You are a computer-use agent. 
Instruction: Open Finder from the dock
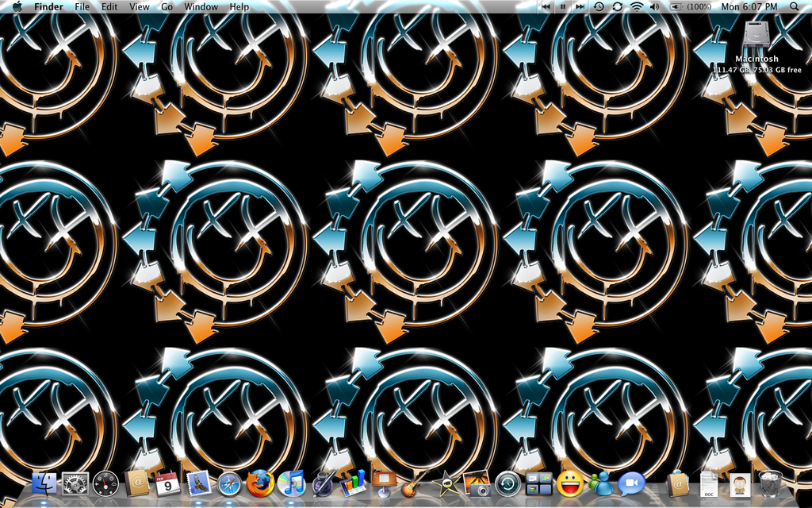coord(44,483)
